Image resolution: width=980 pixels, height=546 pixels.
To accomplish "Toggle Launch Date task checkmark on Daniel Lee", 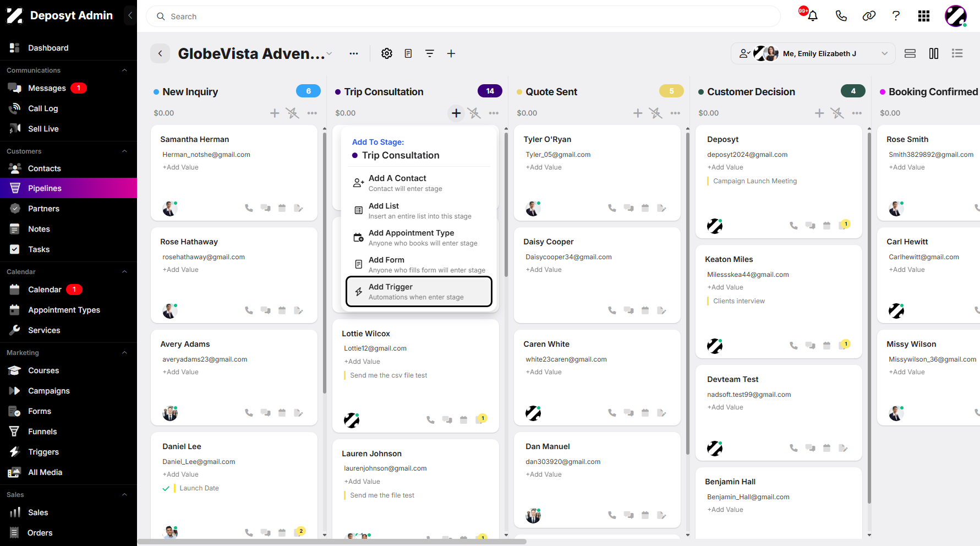I will pos(166,488).
